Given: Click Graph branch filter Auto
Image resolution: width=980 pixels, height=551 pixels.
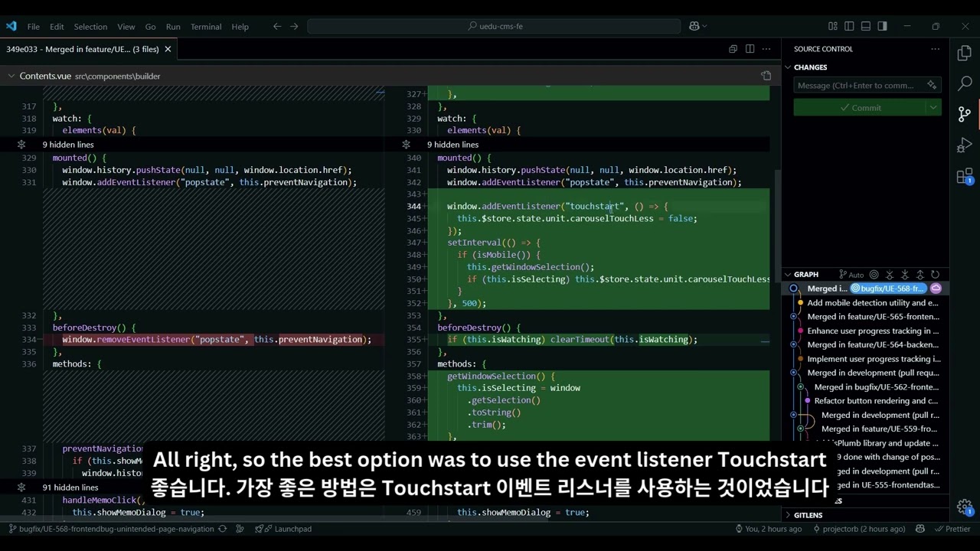Looking at the screenshot, I should coord(852,275).
